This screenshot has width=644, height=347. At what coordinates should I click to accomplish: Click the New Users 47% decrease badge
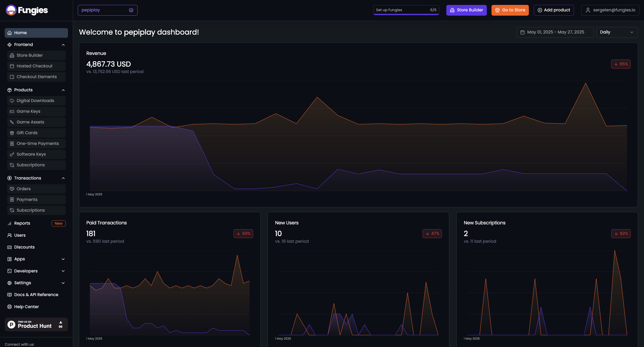pos(432,234)
